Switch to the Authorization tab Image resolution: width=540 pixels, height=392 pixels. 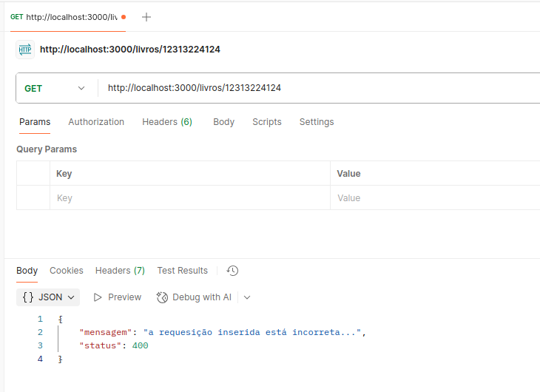[96, 122]
